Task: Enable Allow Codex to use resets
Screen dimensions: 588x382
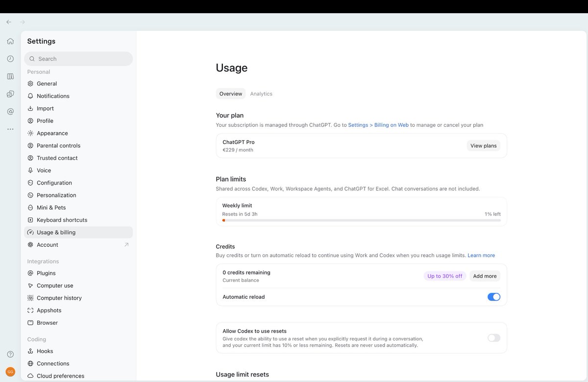Action: 494,338
